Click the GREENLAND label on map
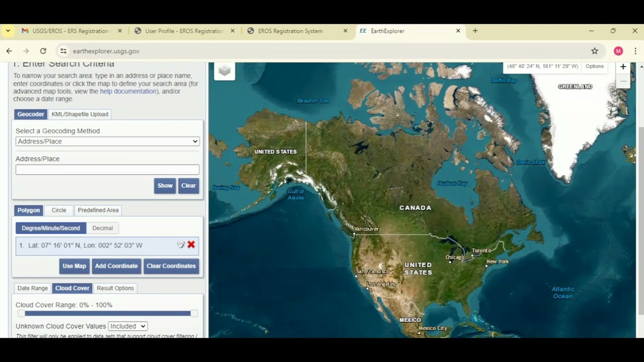This screenshot has height=362, width=644. pyautogui.click(x=575, y=86)
